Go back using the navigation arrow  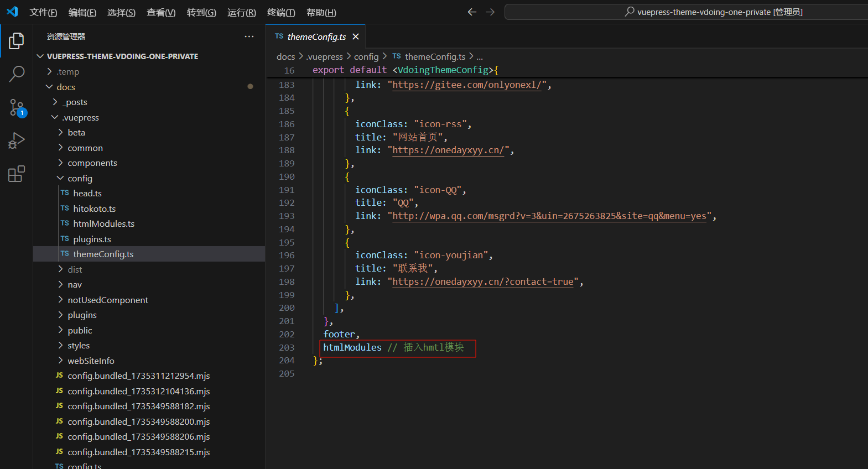point(472,12)
